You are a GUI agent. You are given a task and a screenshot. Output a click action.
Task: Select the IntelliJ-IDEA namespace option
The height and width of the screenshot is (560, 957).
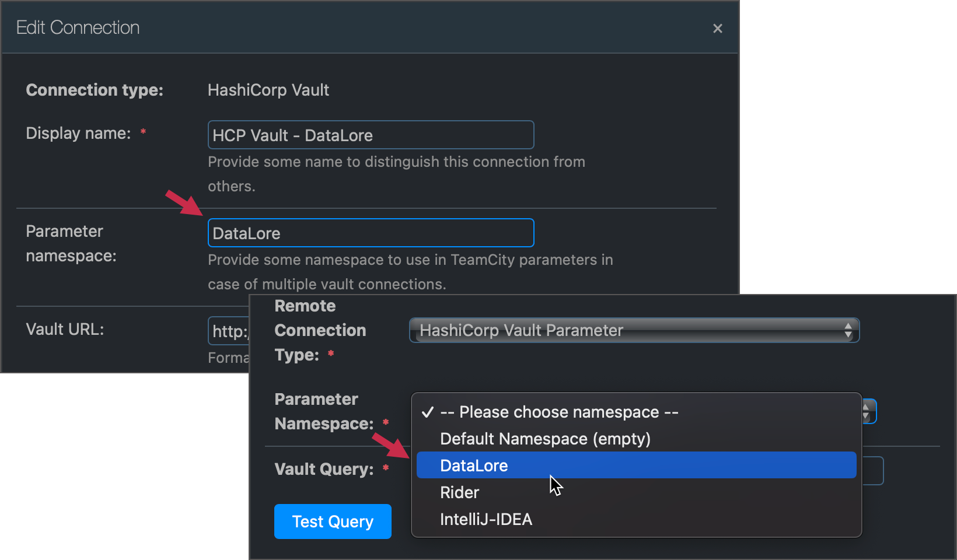point(486,520)
